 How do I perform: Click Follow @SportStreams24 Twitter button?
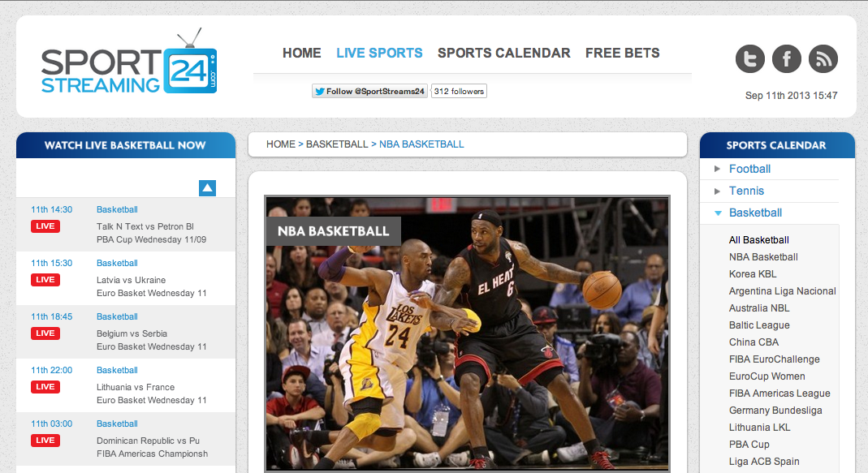point(369,92)
